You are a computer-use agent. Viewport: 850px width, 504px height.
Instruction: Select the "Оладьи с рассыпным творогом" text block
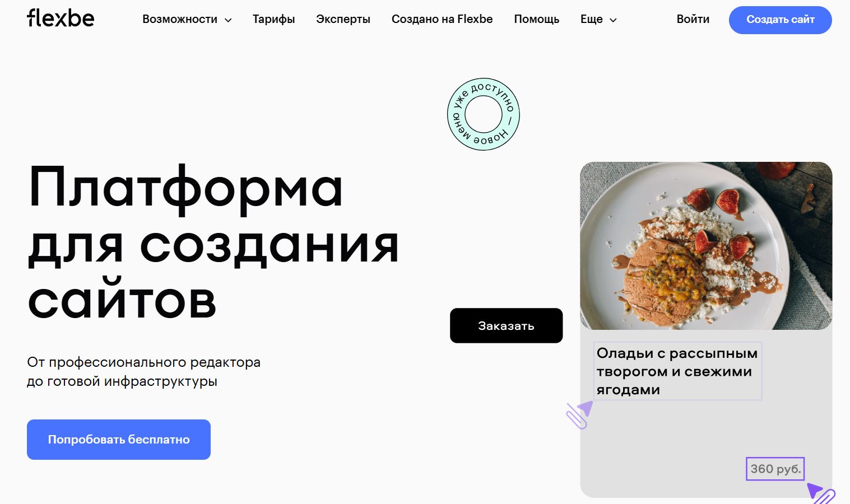(678, 371)
